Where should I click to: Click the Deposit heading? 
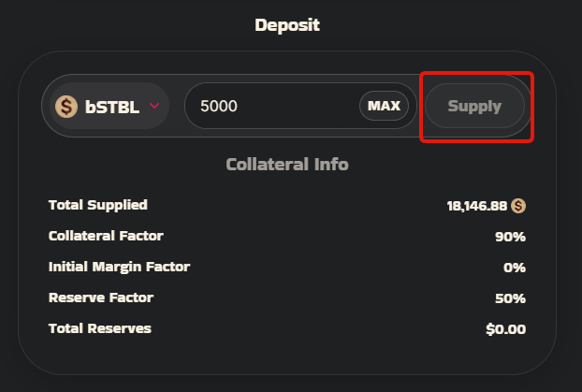point(287,25)
